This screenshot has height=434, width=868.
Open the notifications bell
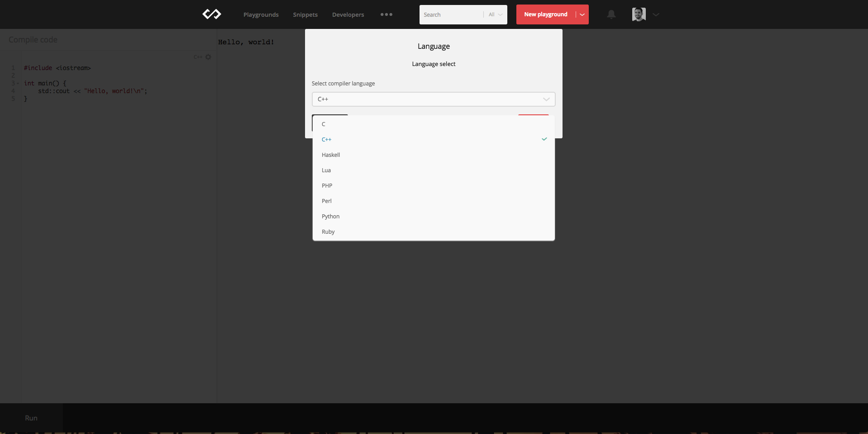(611, 14)
